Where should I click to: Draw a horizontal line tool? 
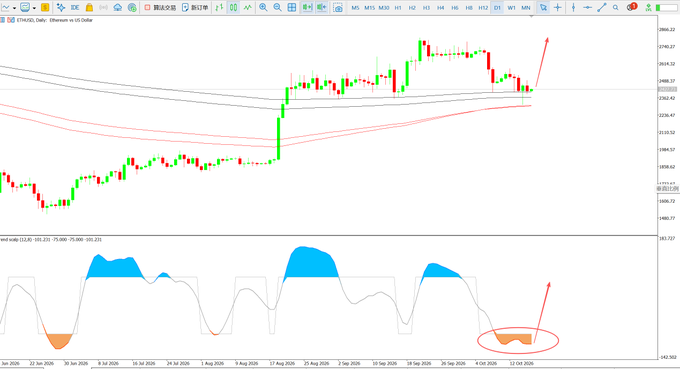click(587, 7)
